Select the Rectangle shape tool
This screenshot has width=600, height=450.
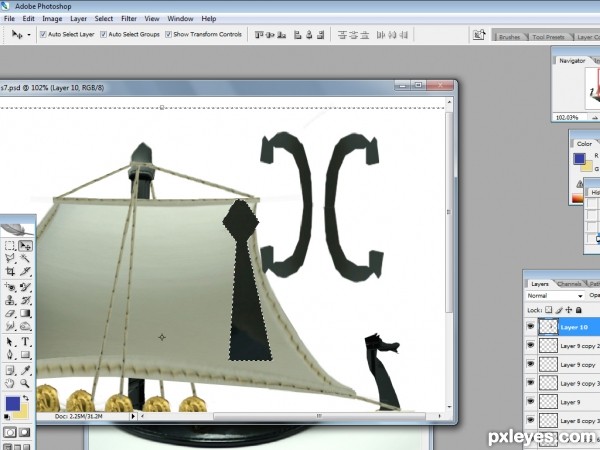coord(25,355)
